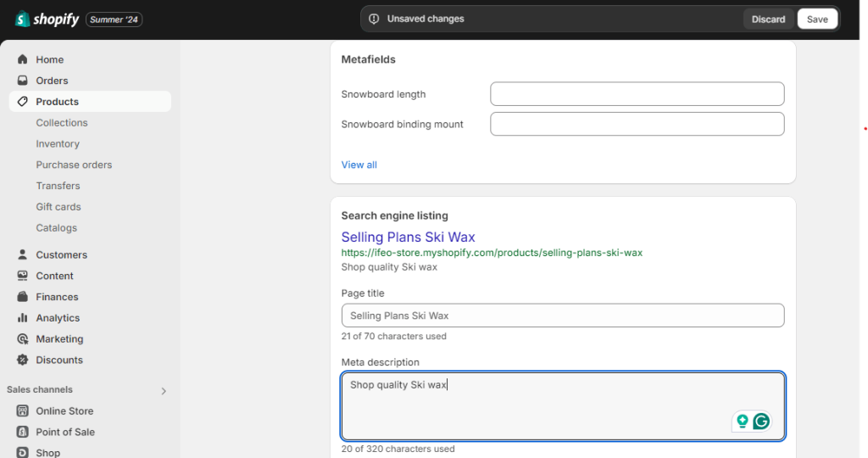
Task: Focus the Snowboard binding mount field
Action: (637, 124)
